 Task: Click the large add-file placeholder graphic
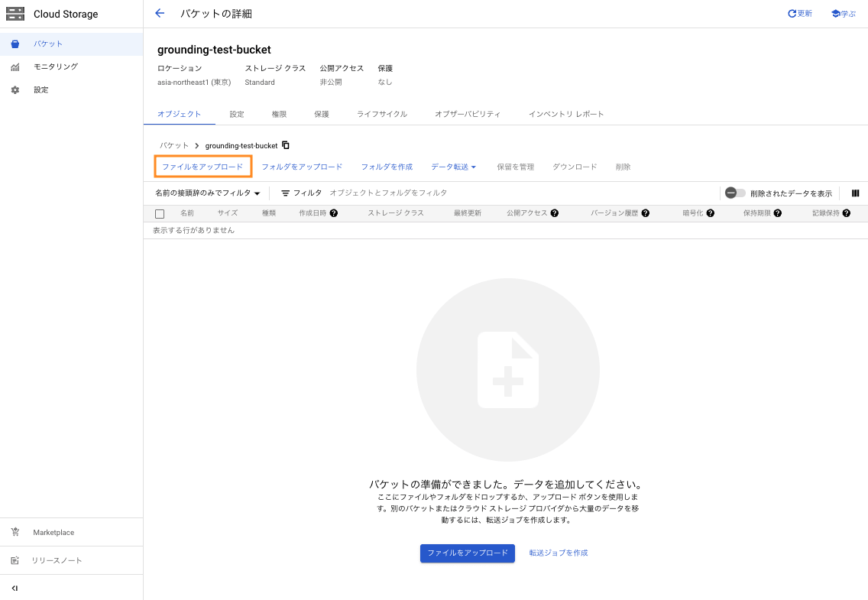[508, 370]
